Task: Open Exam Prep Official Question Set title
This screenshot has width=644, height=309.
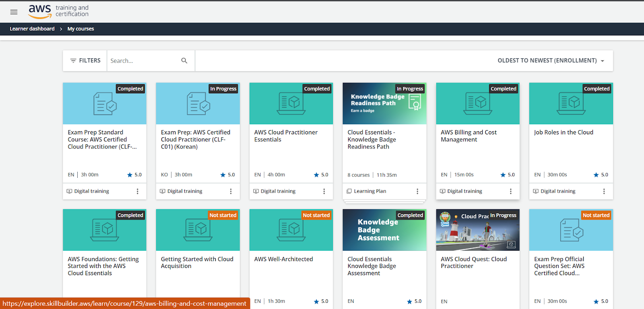Action: [559, 266]
